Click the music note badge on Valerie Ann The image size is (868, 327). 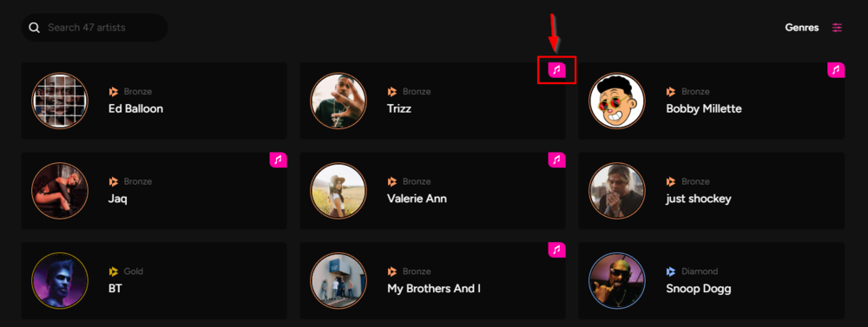coord(557,160)
